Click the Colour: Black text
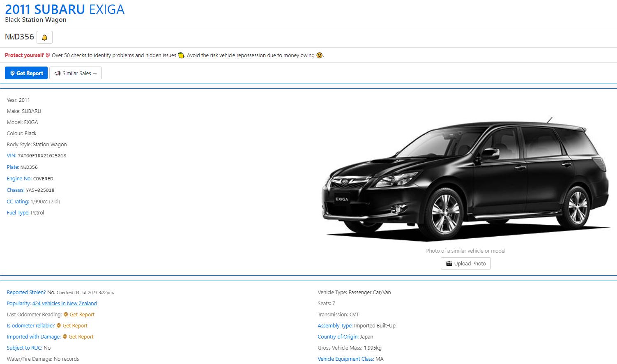The height and width of the screenshot is (364, 617). coord(21,133)
